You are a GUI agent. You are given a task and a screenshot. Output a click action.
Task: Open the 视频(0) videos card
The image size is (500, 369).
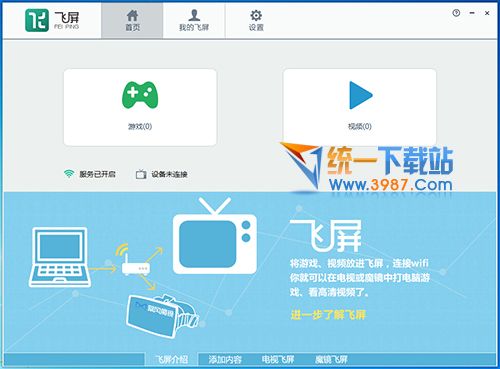[360, 107]
